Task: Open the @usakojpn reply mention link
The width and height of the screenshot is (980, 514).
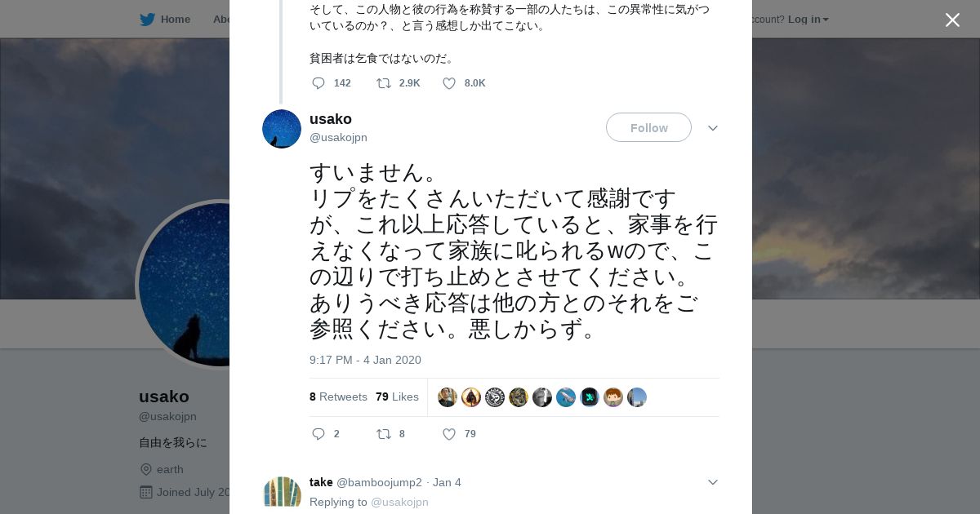Action: tap(399, 502)
